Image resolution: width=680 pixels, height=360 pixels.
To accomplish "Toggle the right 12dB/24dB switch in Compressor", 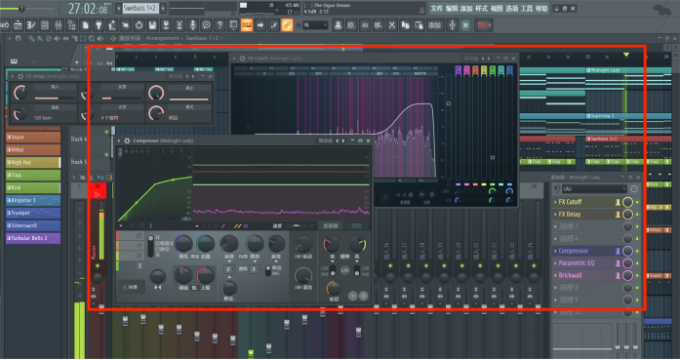I will click(x=356, y=270).
